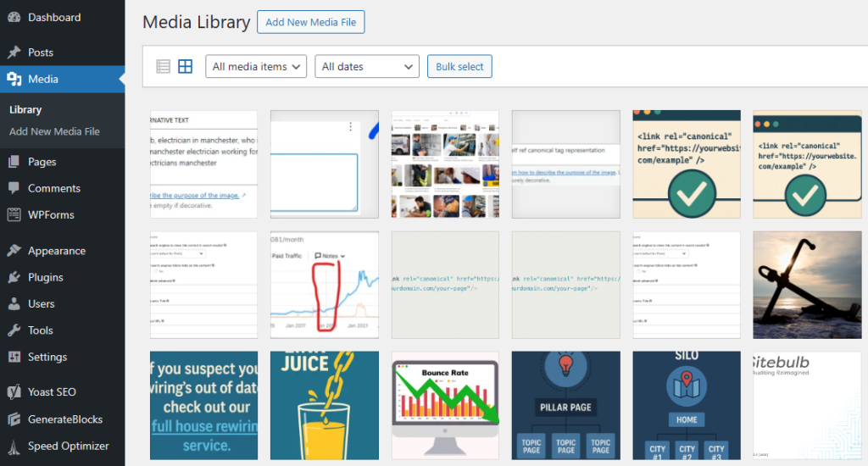Select the alternative text screenshot thumbnail
The image size is (868, 466).
tap(203, 164)
